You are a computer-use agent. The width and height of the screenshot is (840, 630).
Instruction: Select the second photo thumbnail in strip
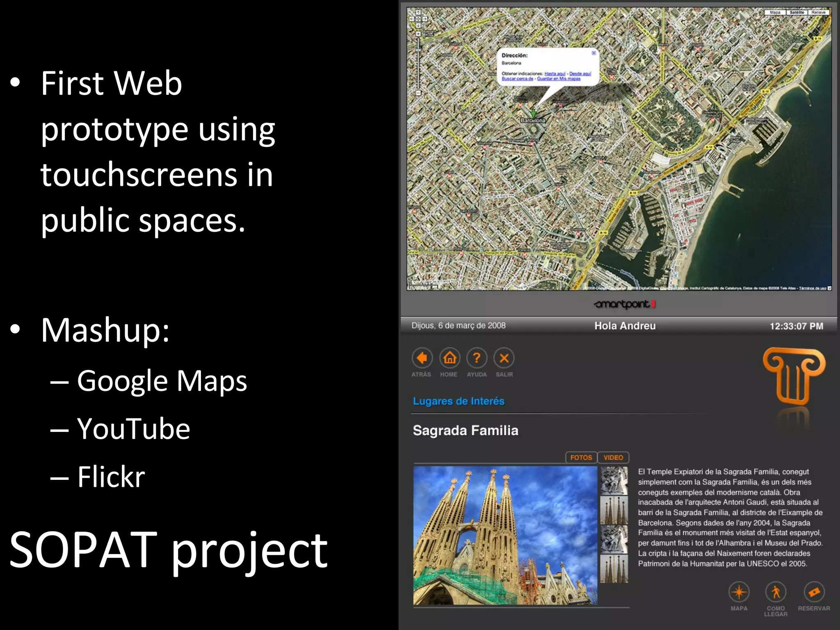click(x=614, y=510)
